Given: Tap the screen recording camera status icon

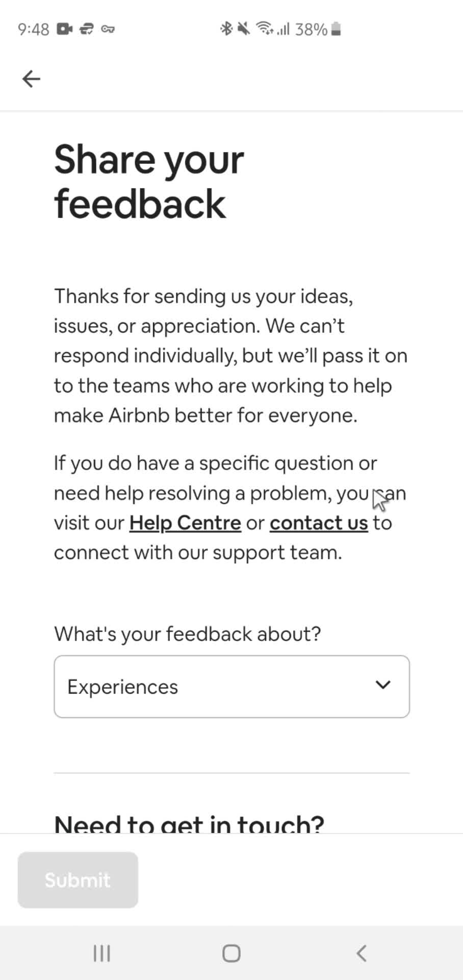Looking at the screenshot, I should point(64,29).
